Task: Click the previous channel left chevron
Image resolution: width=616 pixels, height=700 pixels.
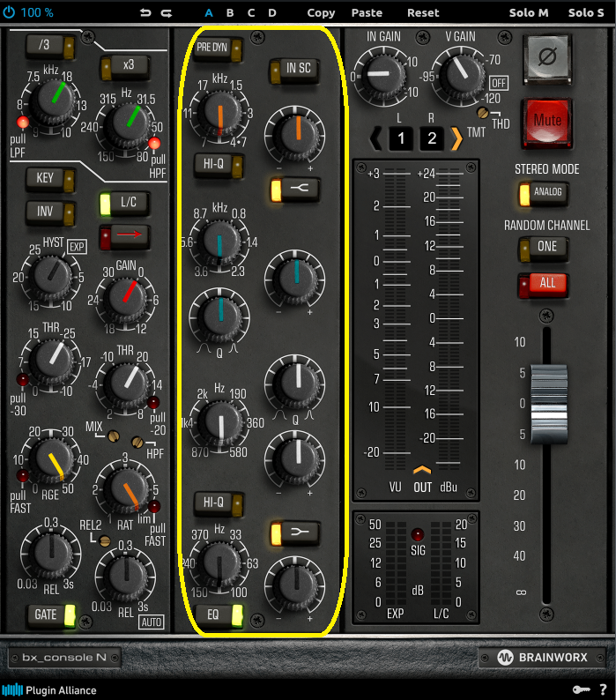Action: (375, 138)
